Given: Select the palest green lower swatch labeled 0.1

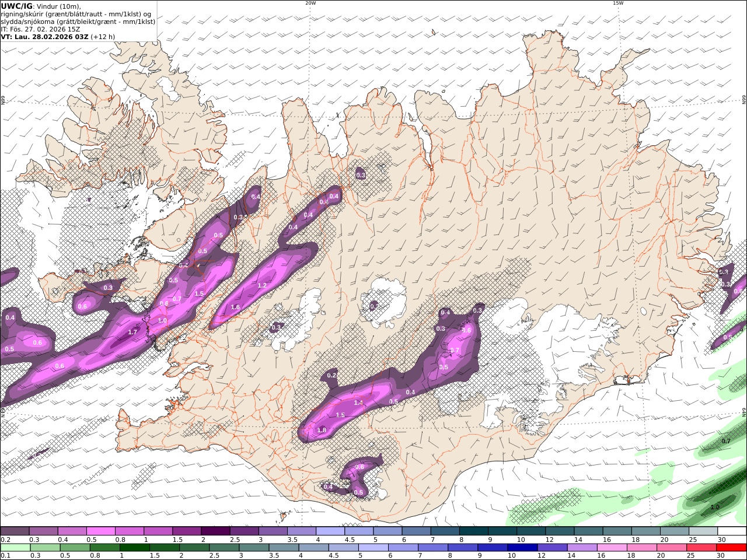Looking at the screenshot, I should click(15, 547).
